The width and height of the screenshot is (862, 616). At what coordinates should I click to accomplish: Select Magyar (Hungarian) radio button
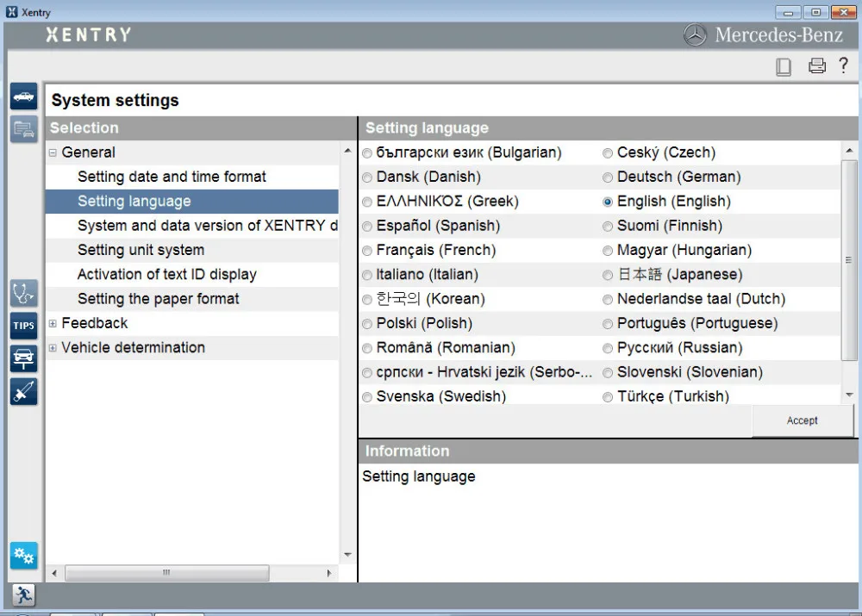pos(608,251)
